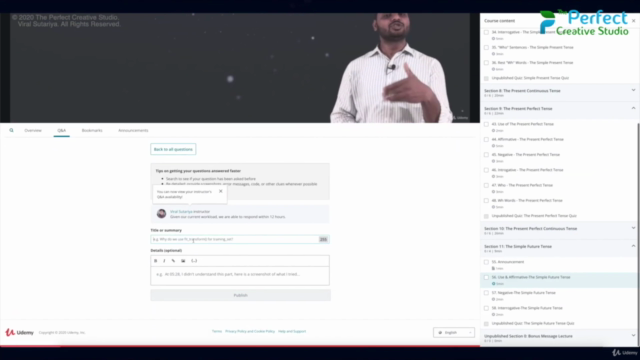Select the Q&A tab
The height and width of the screenshot is (360, 640).
(x=62, y=131)
